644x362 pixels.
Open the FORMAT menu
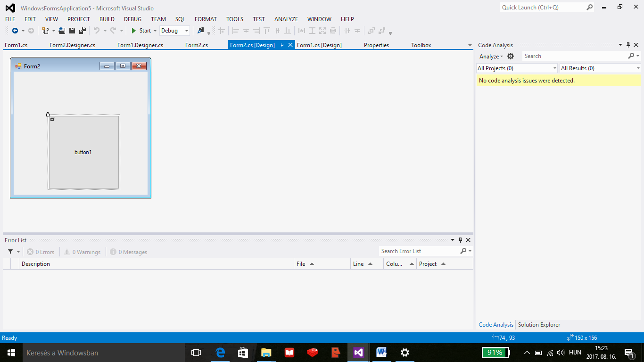pos(206,19)
